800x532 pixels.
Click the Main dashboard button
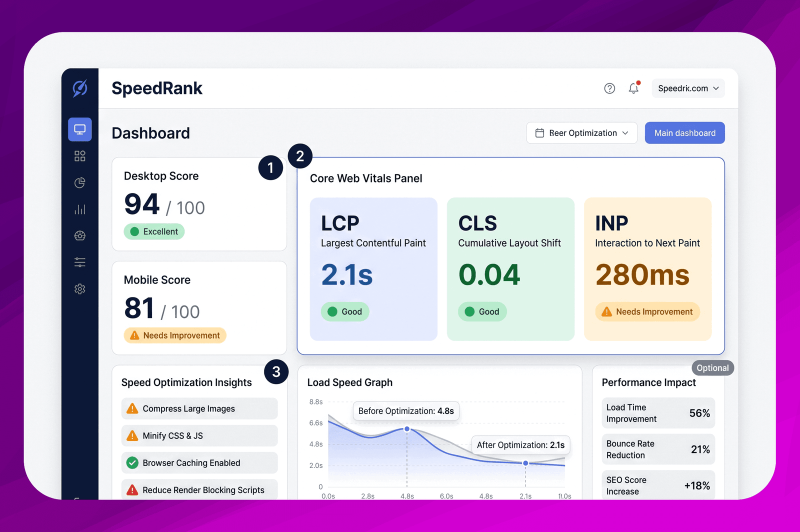[684, 133]
